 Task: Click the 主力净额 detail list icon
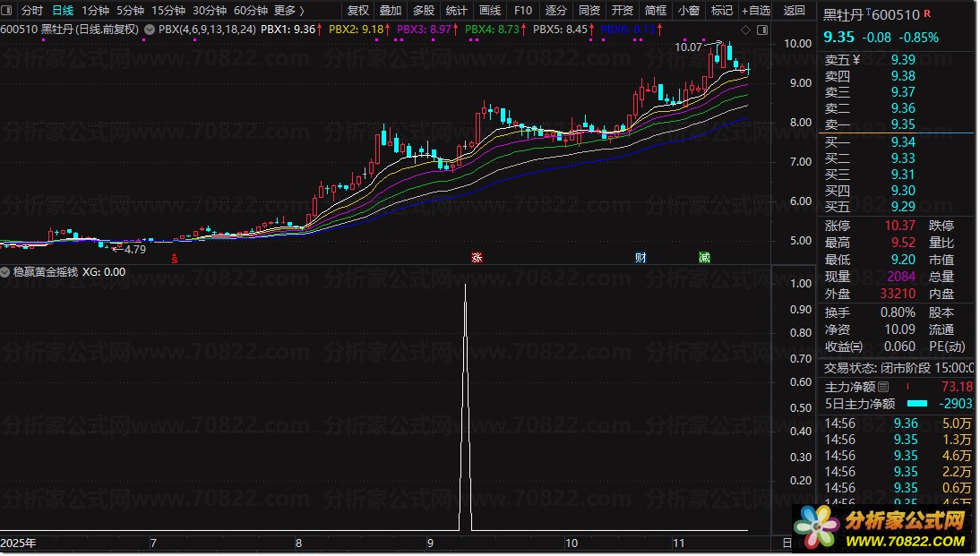pos(883,387)
